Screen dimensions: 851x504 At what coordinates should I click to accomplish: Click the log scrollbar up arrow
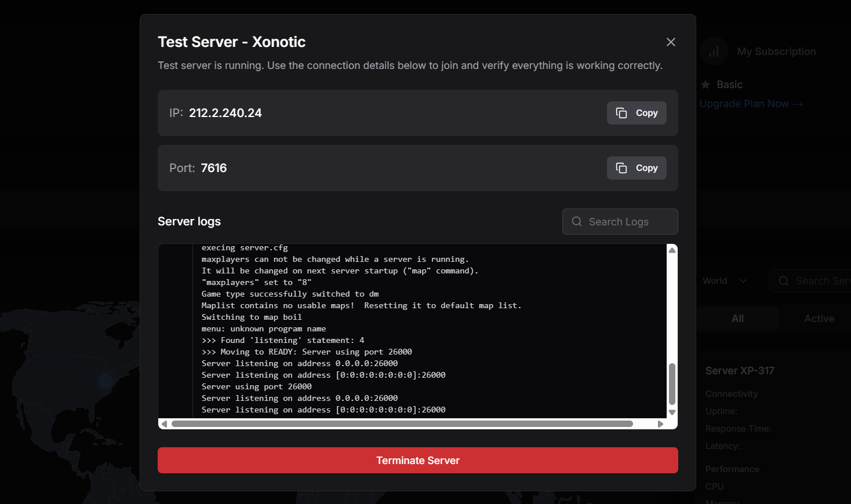pyautogui.click(x=672, y=250)
